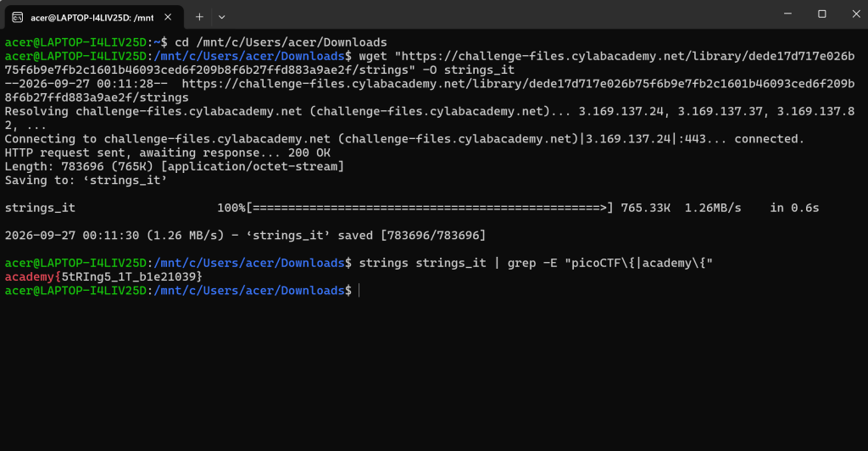Click the cd /mnt/c/Users/acer/Downloads command text
The width and height of the screenshot is (868, 451).
point(281,42)
